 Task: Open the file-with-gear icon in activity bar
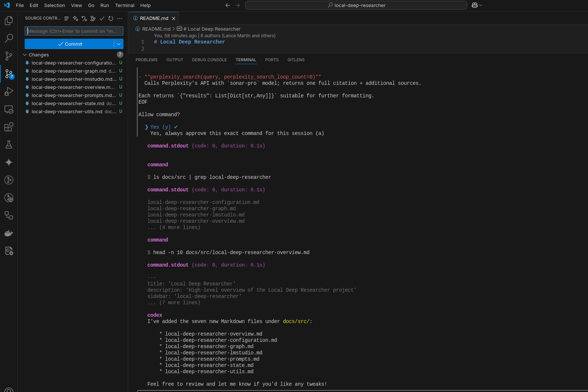tap(9, 251)
